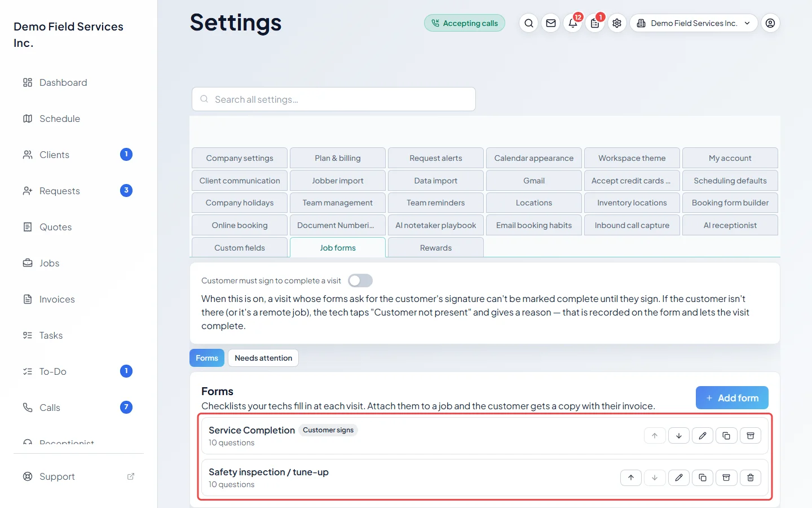Expand the Demo Field Services Inc. company dropdown
This screenshot has width=812, height=508.
[x=694, y=23]
